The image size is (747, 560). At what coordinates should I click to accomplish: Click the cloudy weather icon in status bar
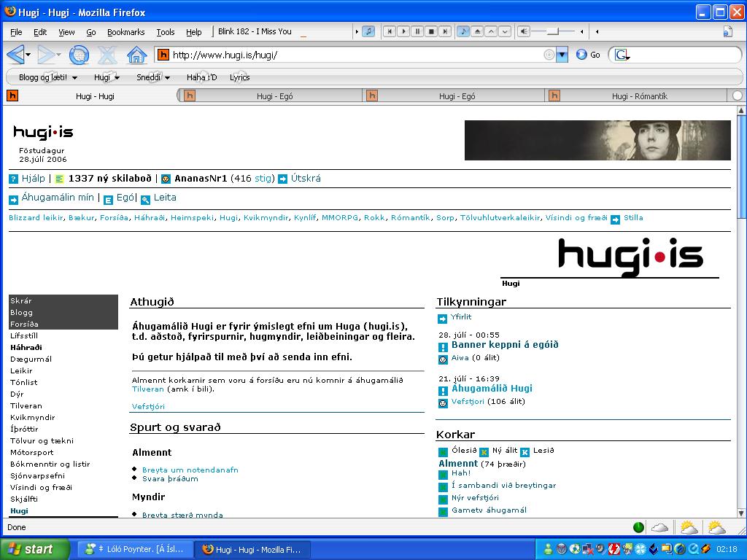pyautogui.click(x=659, y=527)
